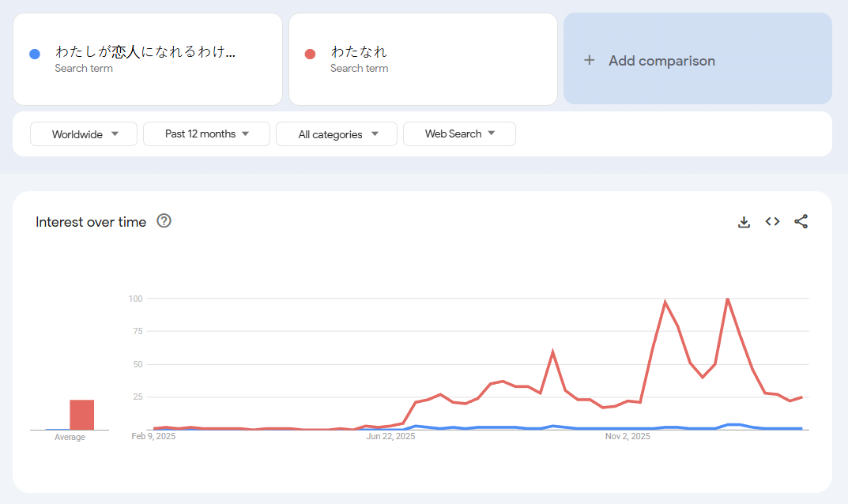This screenshot has width=848, height=504.
Task: Click the Average label under the bar
Action: click(70, 437)
